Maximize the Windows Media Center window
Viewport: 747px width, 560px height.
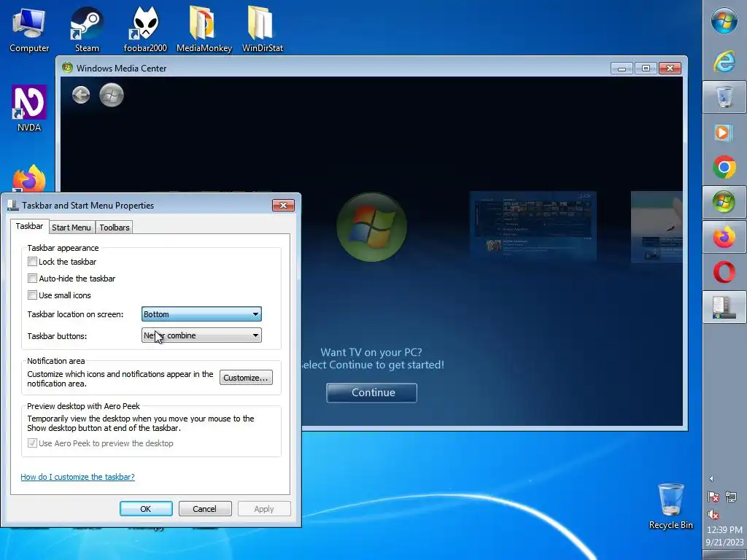pyautogui.click(x=646, y=68)
